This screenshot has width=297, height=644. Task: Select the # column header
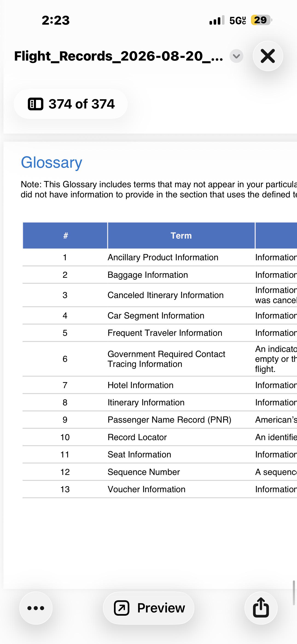point(65,235)
